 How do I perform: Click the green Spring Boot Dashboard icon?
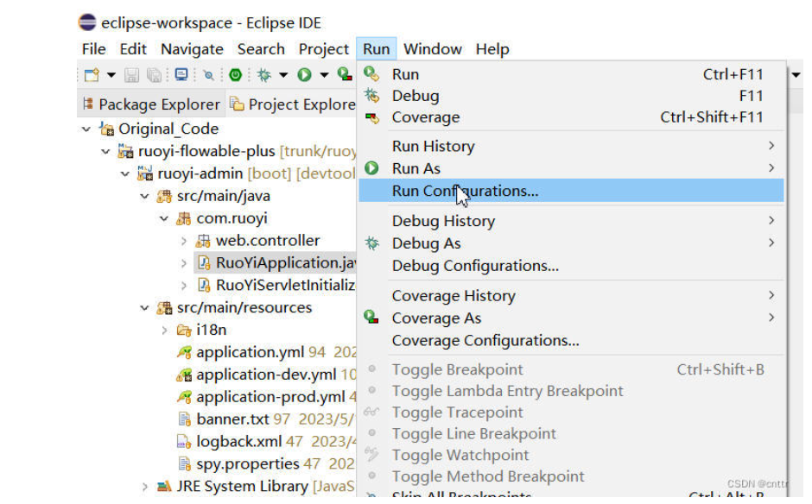click(236, 75)
